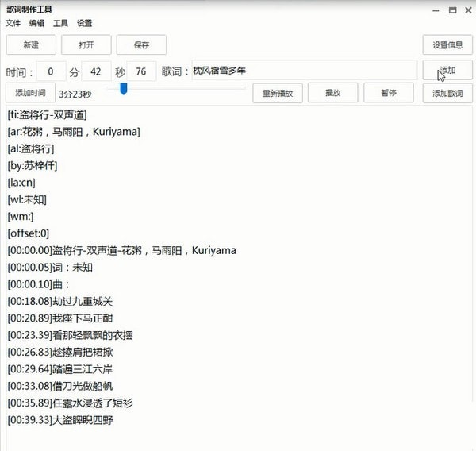Focus the minutes input field
Viewport: 476px width, 451px height.
51,71
